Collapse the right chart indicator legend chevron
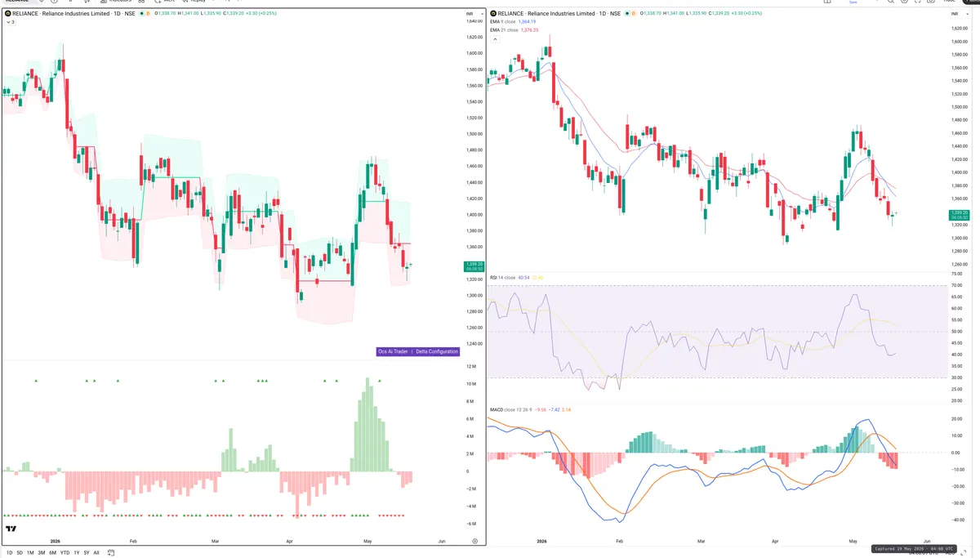This screenshot has width=980, height=558. pyautogui.click(x=495, y=39)
